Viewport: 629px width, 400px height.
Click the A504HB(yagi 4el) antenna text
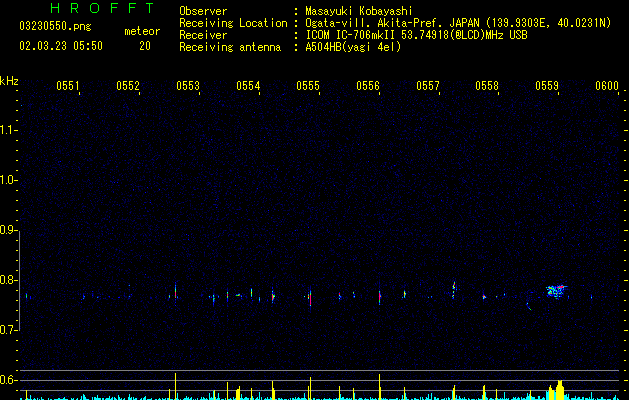353,47
